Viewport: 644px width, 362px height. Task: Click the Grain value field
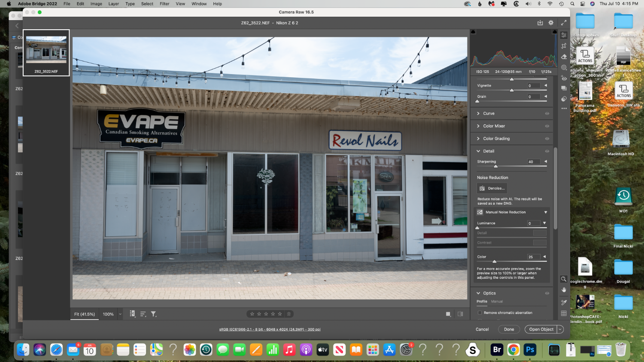(534, 97)
